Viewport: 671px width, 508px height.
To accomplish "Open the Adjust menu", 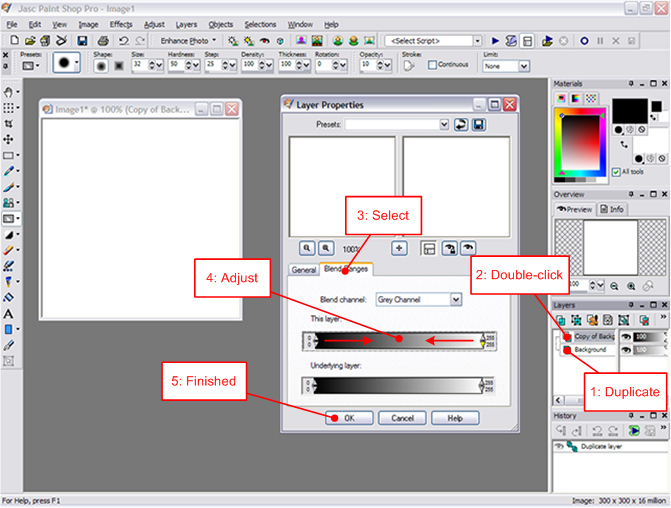I will click(x=154, y=25).
